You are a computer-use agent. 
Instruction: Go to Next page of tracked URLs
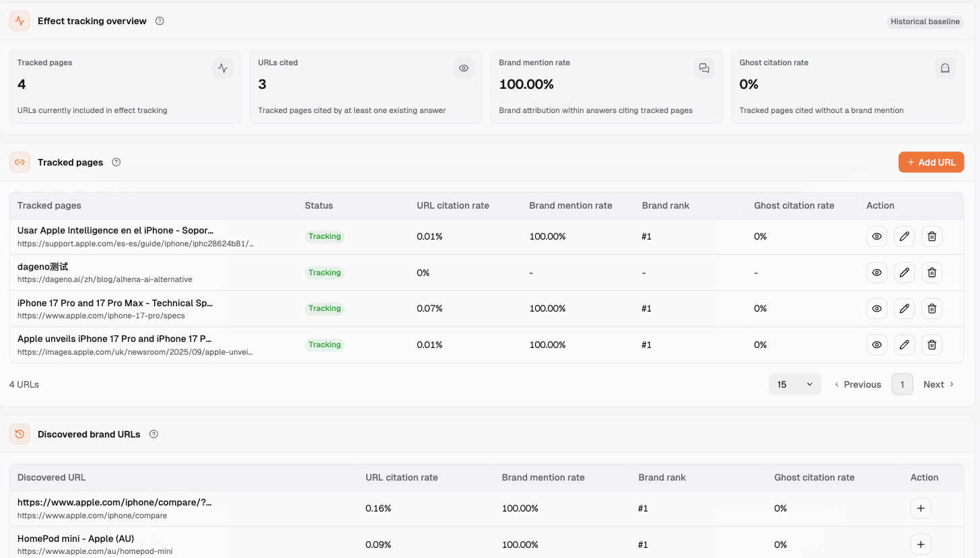[939, 384]
